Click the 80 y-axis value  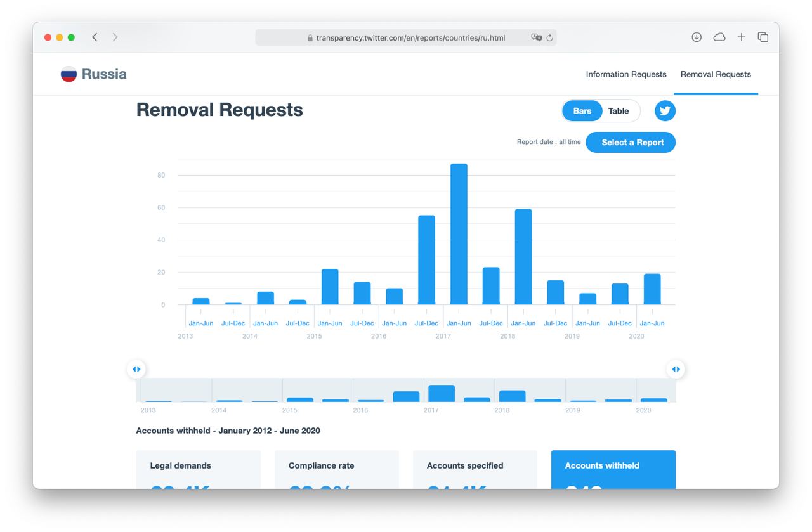161,175
